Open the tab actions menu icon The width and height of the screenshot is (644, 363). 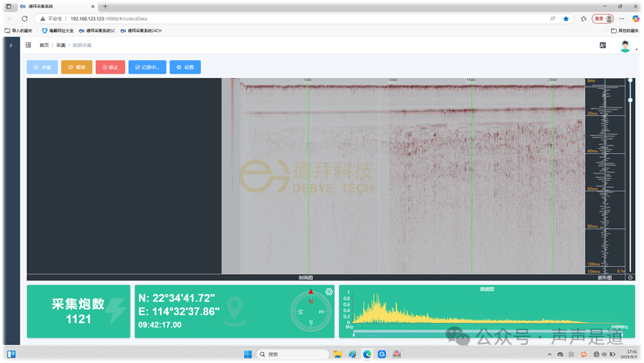(x=9, y=6)
